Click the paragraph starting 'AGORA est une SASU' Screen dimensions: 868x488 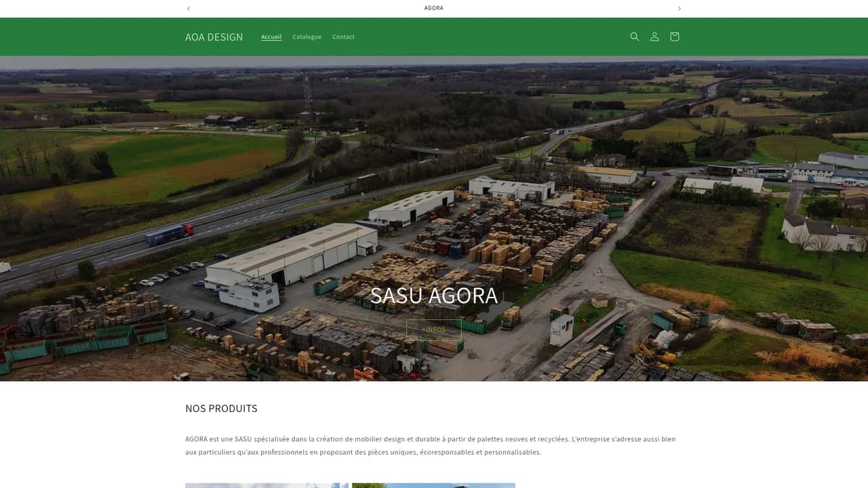coord(431,445)
